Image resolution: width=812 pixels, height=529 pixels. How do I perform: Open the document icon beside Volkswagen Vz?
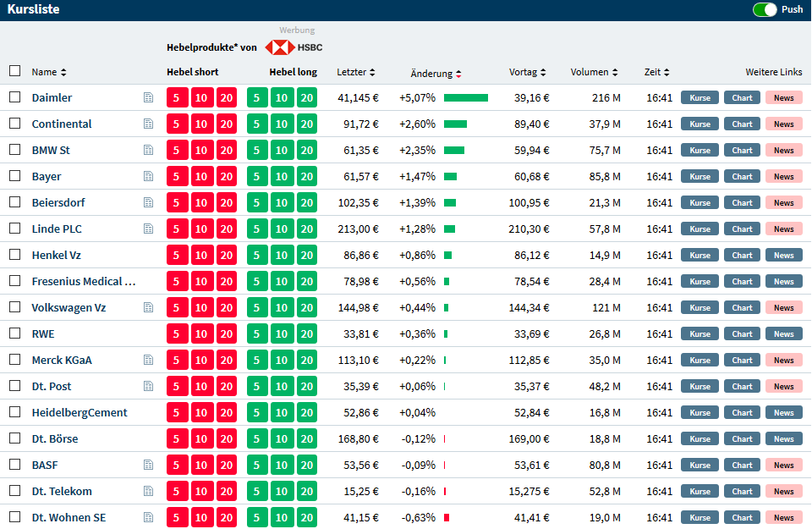[149, 307]
